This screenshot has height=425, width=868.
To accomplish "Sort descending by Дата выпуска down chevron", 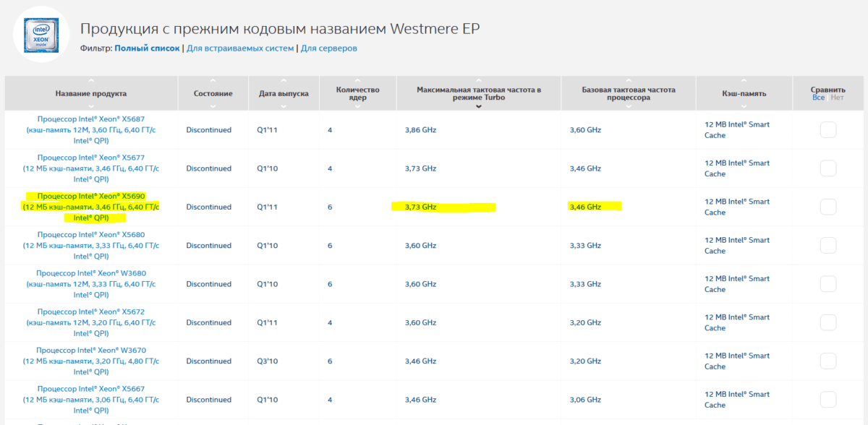I will [284, 106].
